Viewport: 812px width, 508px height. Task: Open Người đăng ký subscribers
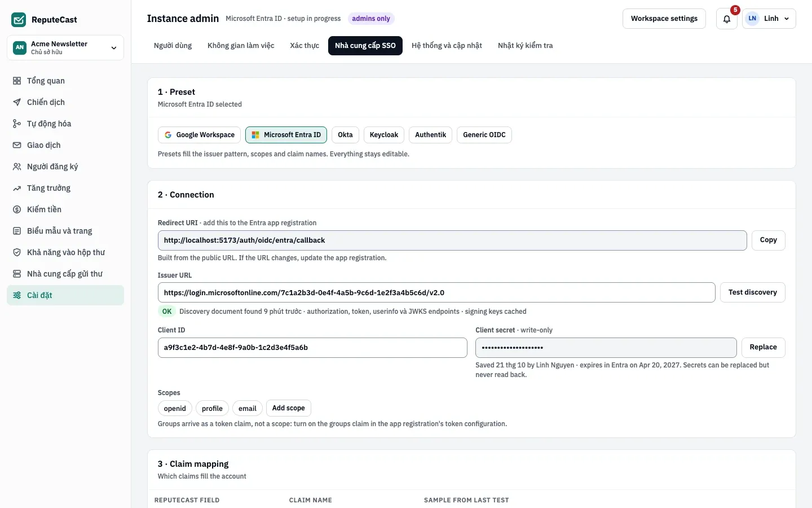click(x=65, y=167)
